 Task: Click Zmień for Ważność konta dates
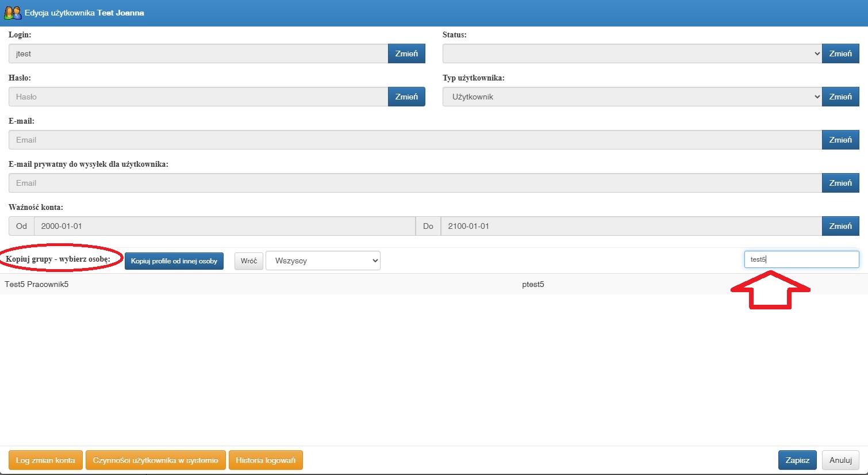tap(840, 226)
